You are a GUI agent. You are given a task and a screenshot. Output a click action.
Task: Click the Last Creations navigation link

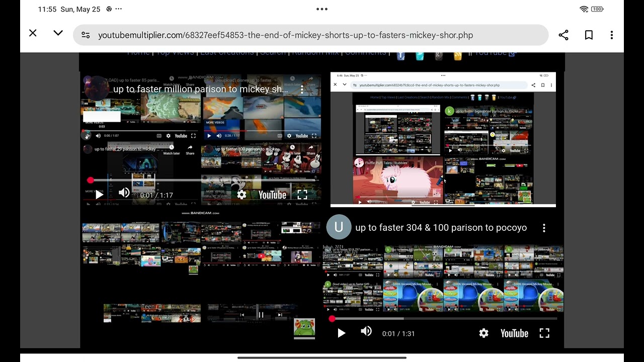point(227,53)
